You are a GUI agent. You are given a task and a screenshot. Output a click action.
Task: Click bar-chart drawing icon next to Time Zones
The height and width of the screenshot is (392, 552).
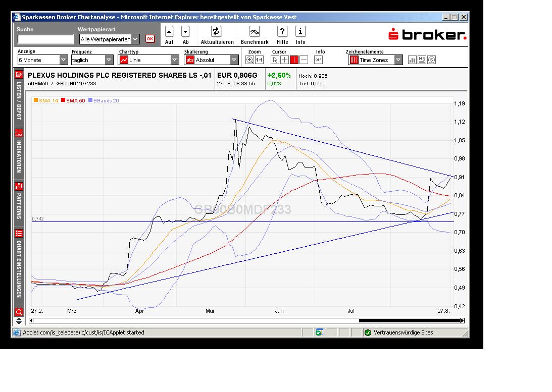tap(412, 60)
